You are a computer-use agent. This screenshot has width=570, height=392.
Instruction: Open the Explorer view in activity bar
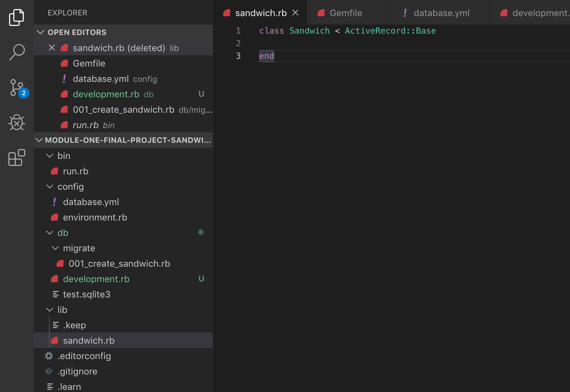16,17
